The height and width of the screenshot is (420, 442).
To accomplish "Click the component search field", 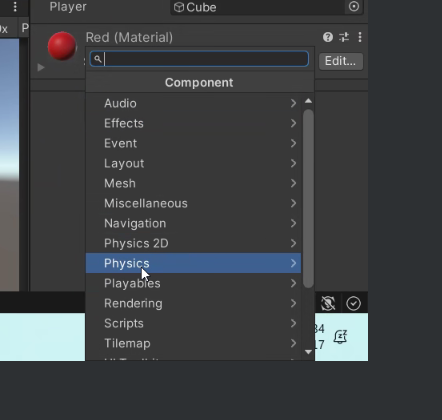I will coord(199,59).
